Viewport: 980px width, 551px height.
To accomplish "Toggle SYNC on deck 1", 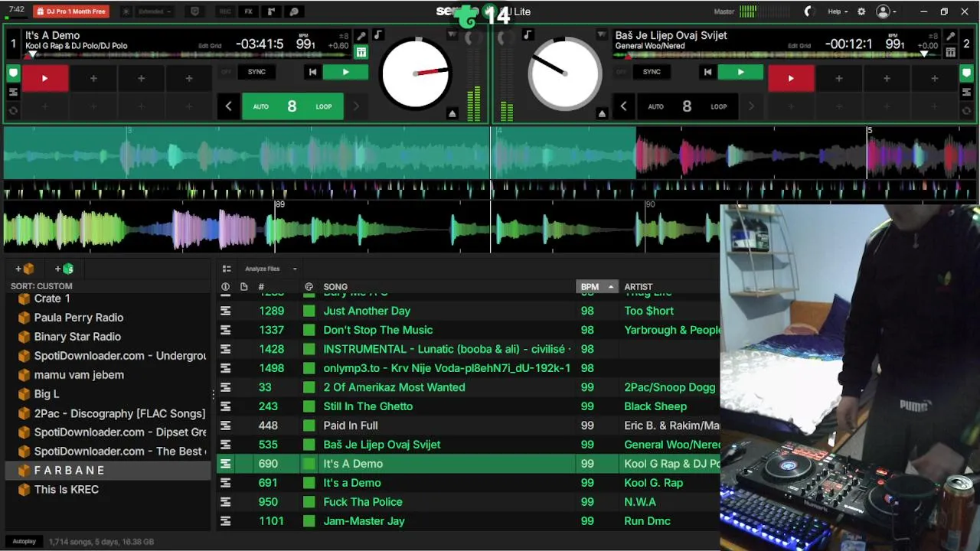I will click(x=256, y=72).
